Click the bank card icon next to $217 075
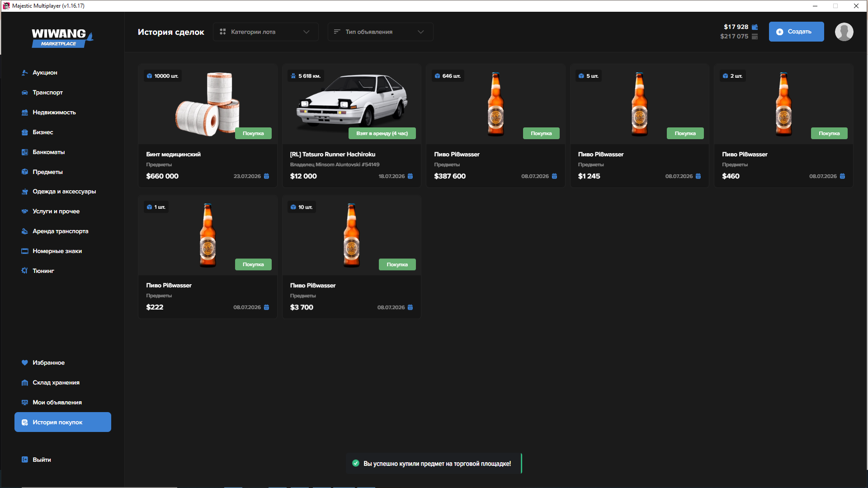This screenshot has width=868, height=488. pyautogui.click(x=755, y=37)
